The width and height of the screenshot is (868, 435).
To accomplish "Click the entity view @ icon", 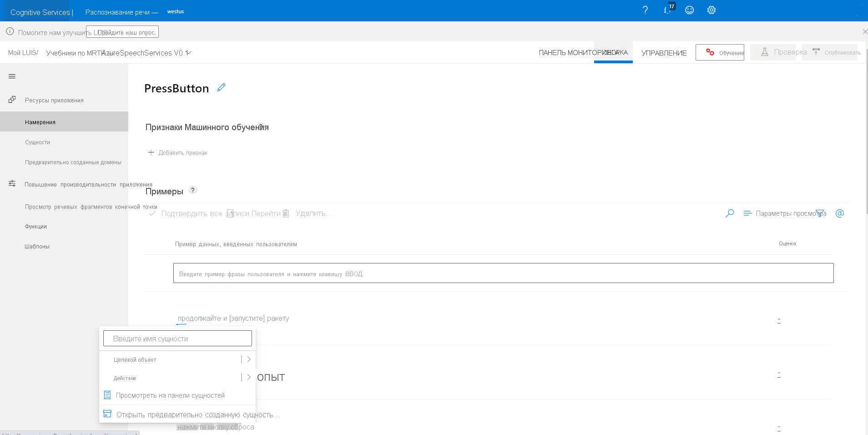I will (x=840, y=213).
